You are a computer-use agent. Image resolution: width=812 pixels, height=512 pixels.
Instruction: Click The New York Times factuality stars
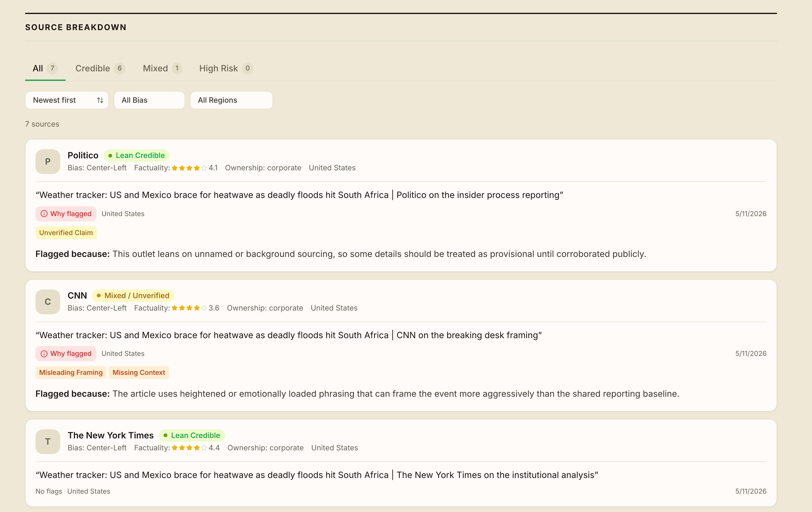pos(189,448)
